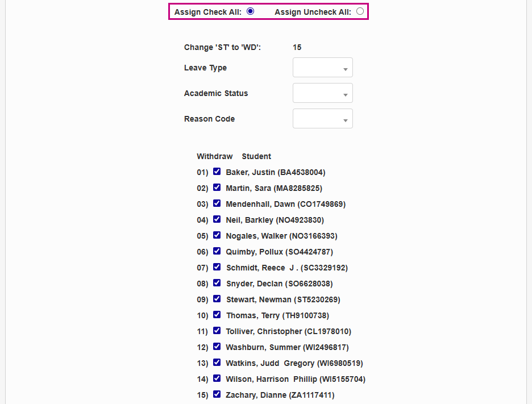Uncheck withdraw box for Tolliver, Christopher
This screenshot has height=404, width=532.
217,331
